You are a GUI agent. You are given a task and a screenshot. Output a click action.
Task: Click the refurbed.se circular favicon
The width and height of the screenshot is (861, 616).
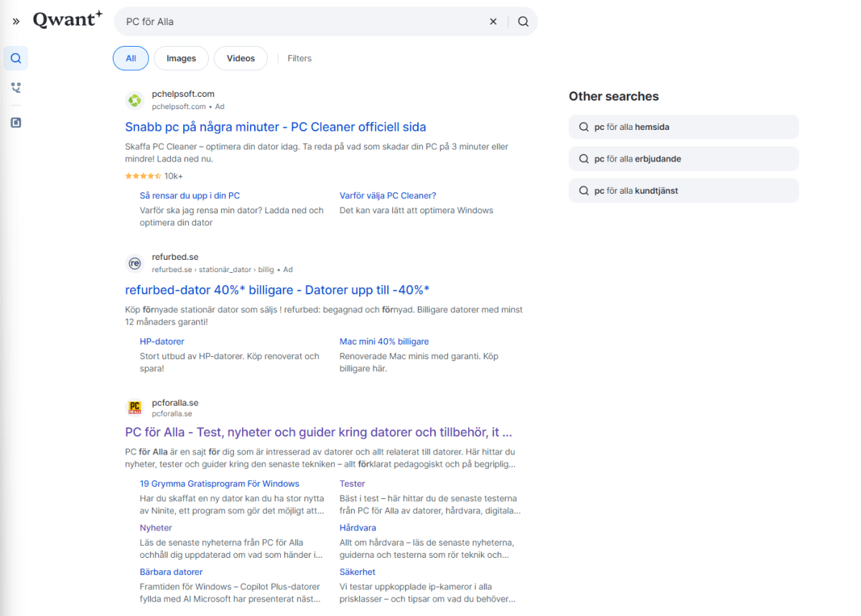click(134, 263)
